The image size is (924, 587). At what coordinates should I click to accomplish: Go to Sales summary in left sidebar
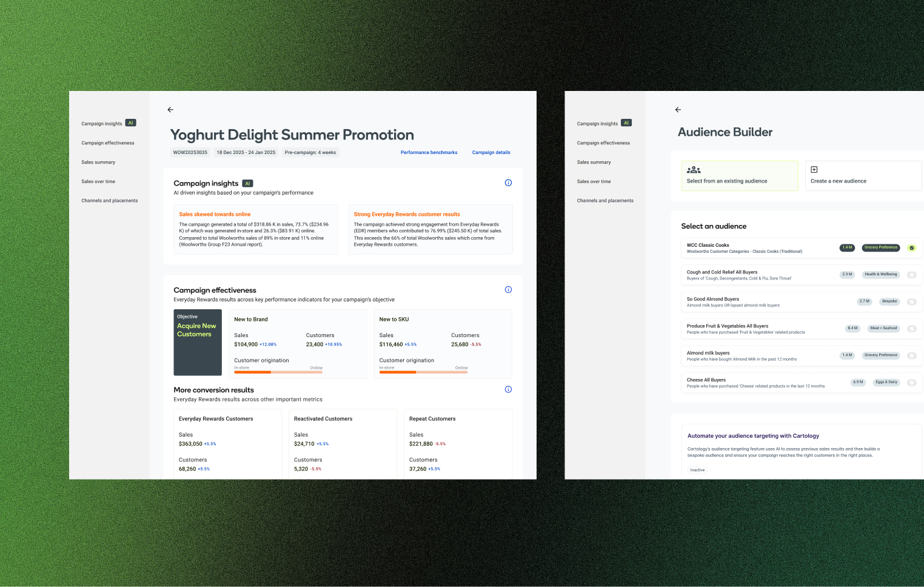click(x=98, y=163)
